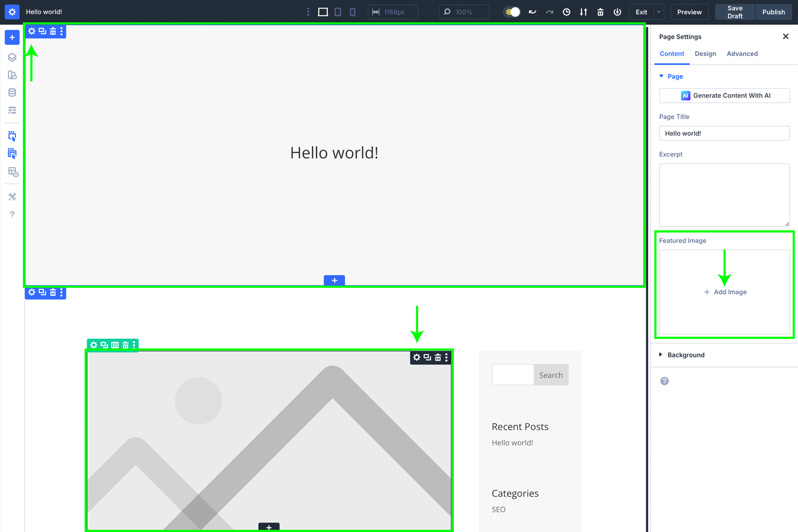Viewport: 798px width, 532px height.
Task: Open revision history with the clock icon
Action: point(566,12)
